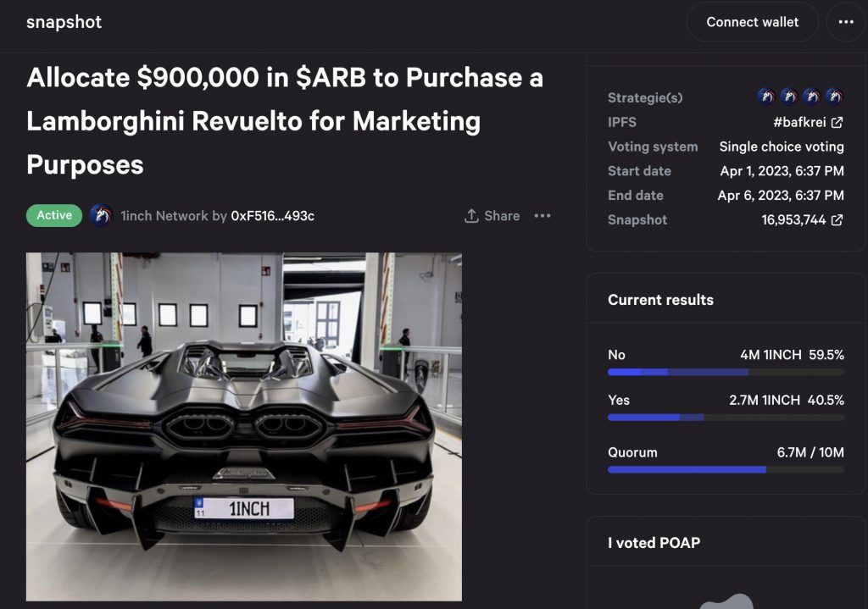Viewport: 868px width, 609px height.
Task: Open the 1inch Network space link
Action: point(164,216)
